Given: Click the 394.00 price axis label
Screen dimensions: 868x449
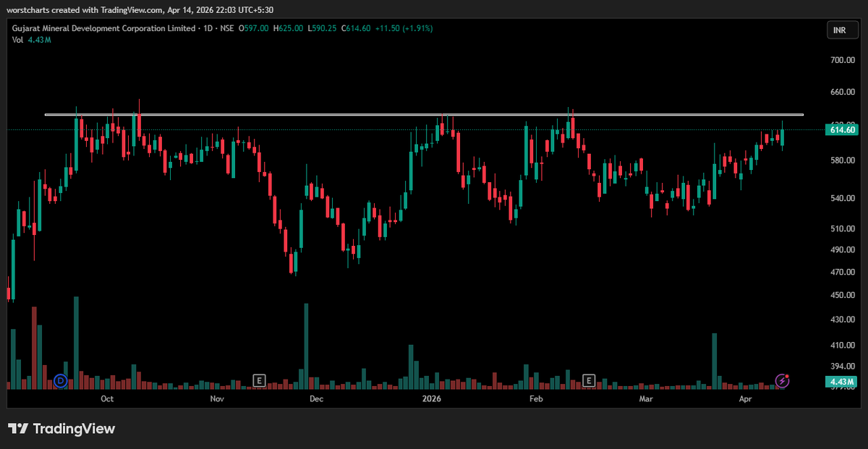Looking at the screenshot, I should click(843, 367).
